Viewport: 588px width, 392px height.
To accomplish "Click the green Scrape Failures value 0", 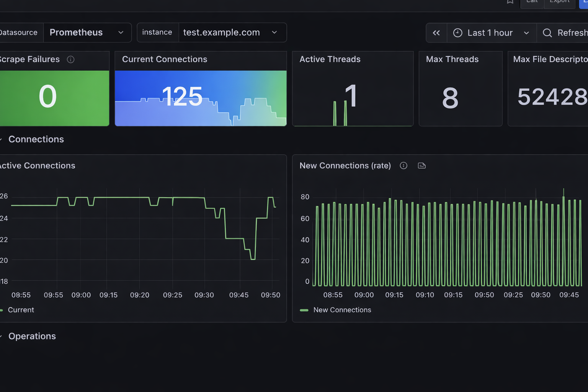I will click(48, 96).
